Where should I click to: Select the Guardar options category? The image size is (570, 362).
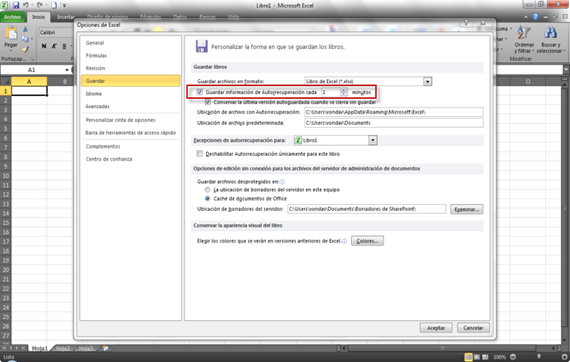coord(131,81)
